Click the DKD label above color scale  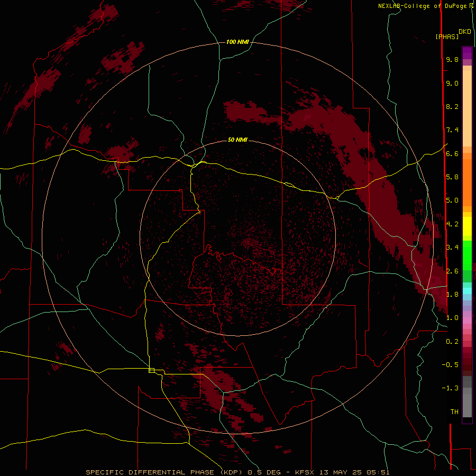coord(465,31)
